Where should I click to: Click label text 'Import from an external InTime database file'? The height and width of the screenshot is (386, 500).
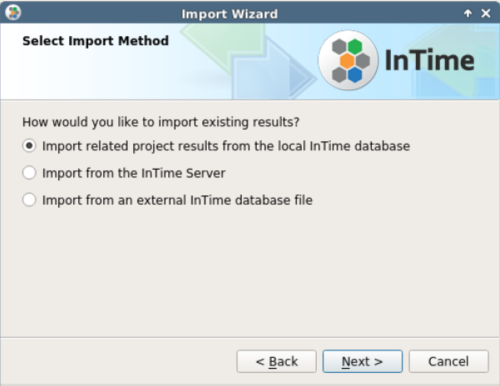tap(177, 200)
